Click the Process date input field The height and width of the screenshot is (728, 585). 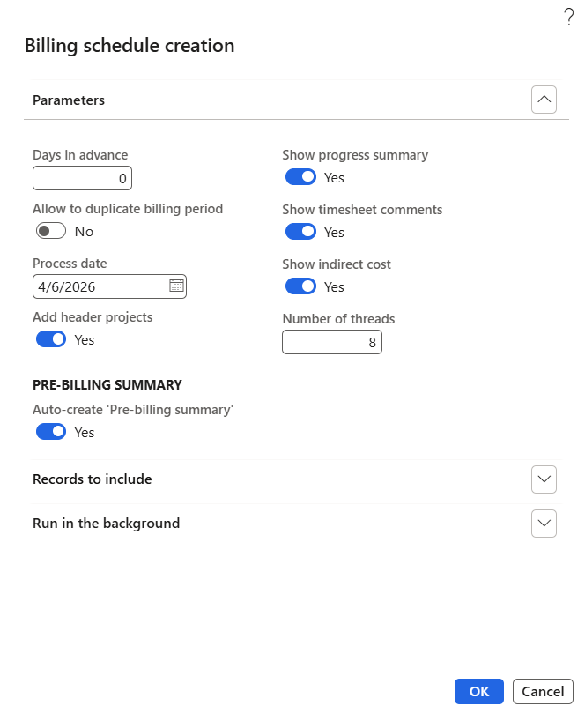(99, 286)
